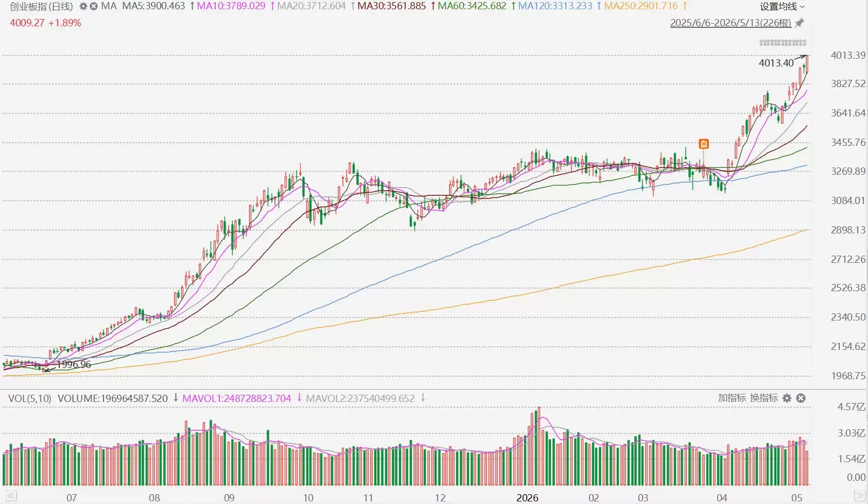Close the VOL indicator panel

[801, 398]
